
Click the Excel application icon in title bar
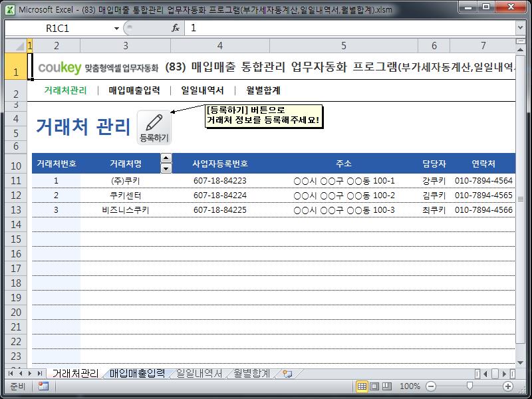(10, 9)
